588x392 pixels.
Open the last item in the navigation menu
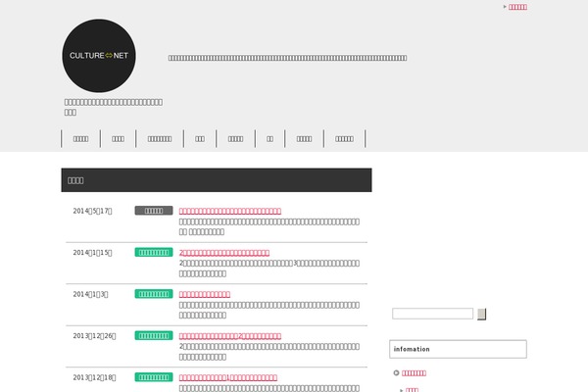[344, 139]
